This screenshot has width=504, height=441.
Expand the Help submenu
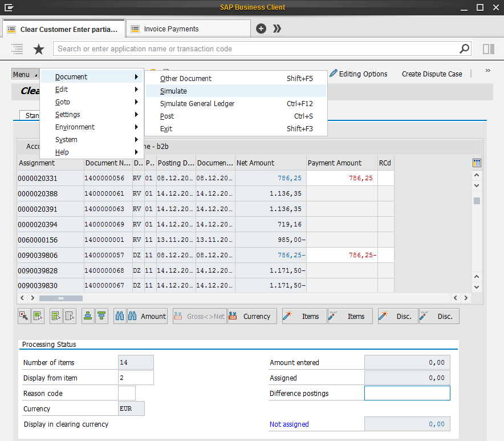point(92,152)
